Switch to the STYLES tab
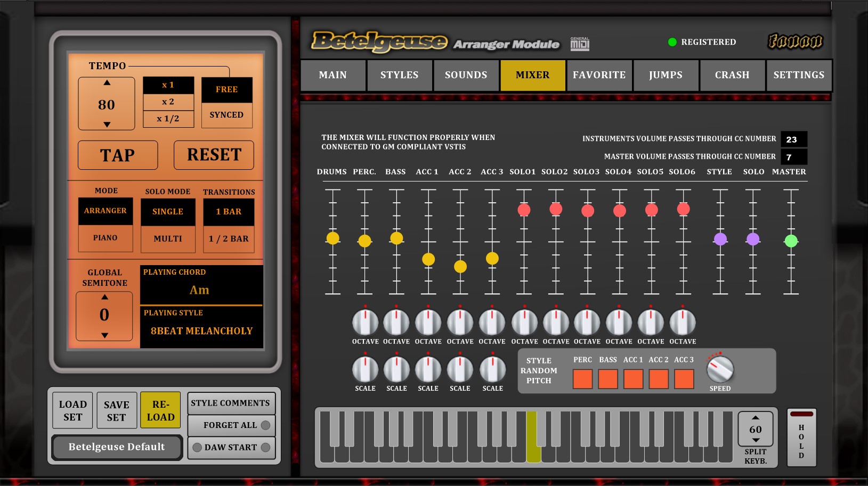868x486 pixels. (399, 75)
